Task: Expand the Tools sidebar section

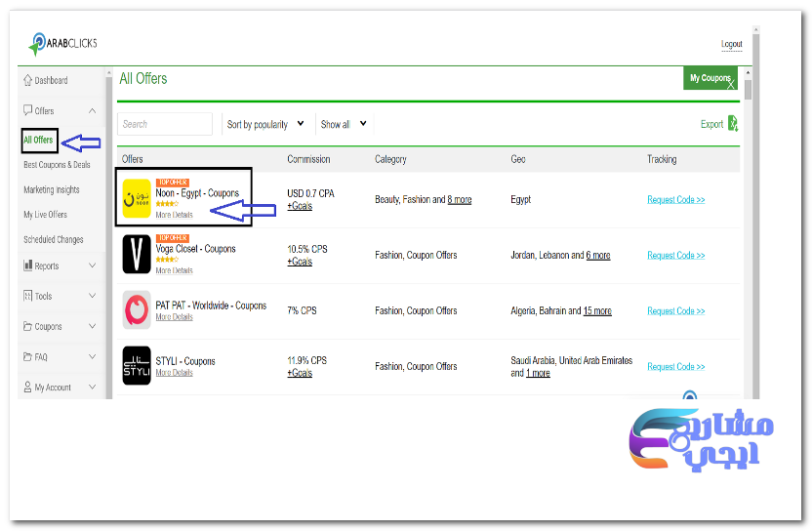Action: (x=92, y=296)
